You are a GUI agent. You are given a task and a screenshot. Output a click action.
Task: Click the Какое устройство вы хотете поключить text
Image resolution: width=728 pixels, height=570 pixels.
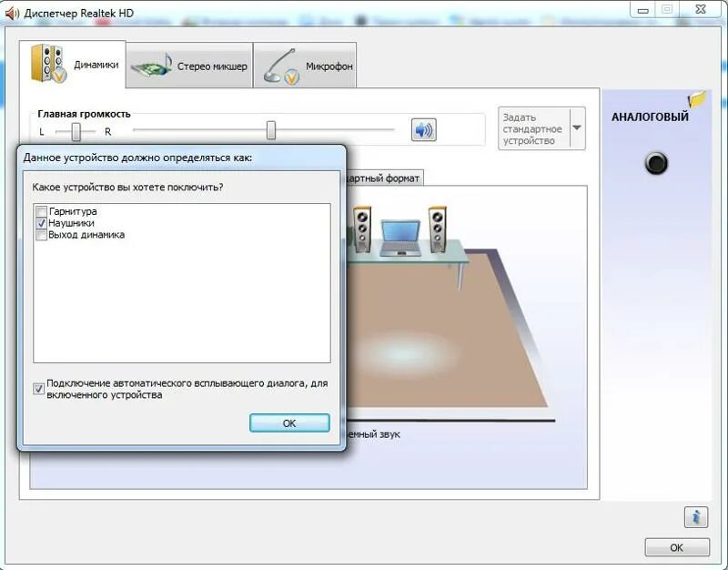pyautogui.click(x=127, y=188)
